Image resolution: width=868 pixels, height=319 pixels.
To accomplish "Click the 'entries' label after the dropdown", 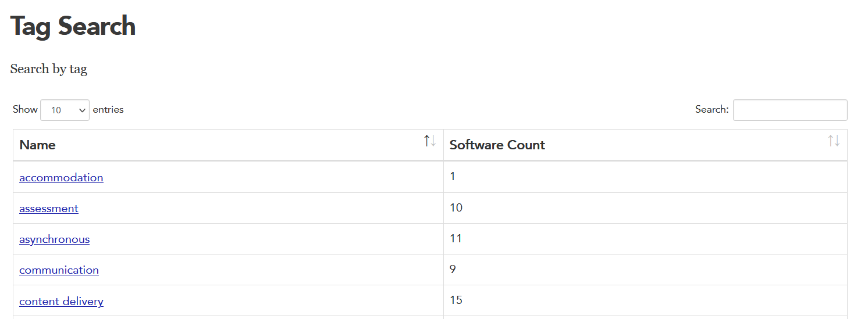I will coord(108,109).
